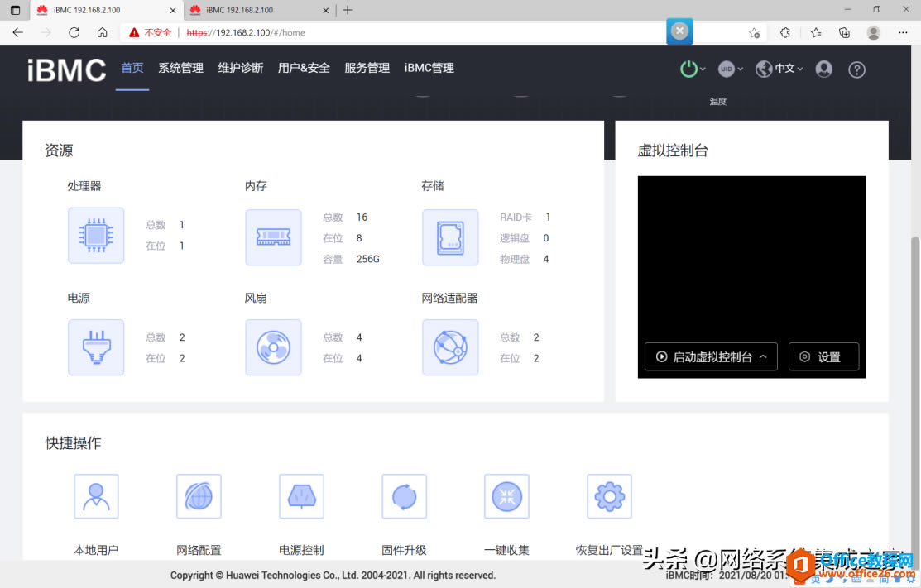Click the 快捷操作 section heading

click(73, 443)
